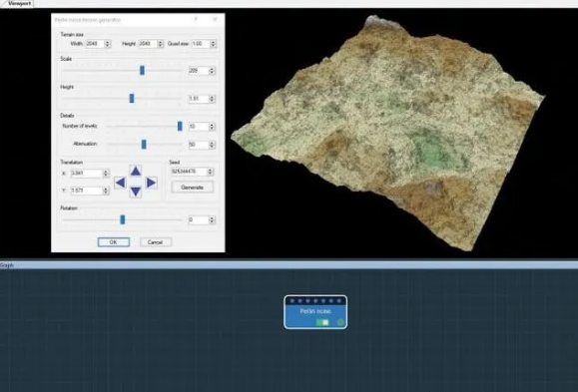Click the Translation Y spinner arrows

tap(106, 191)
